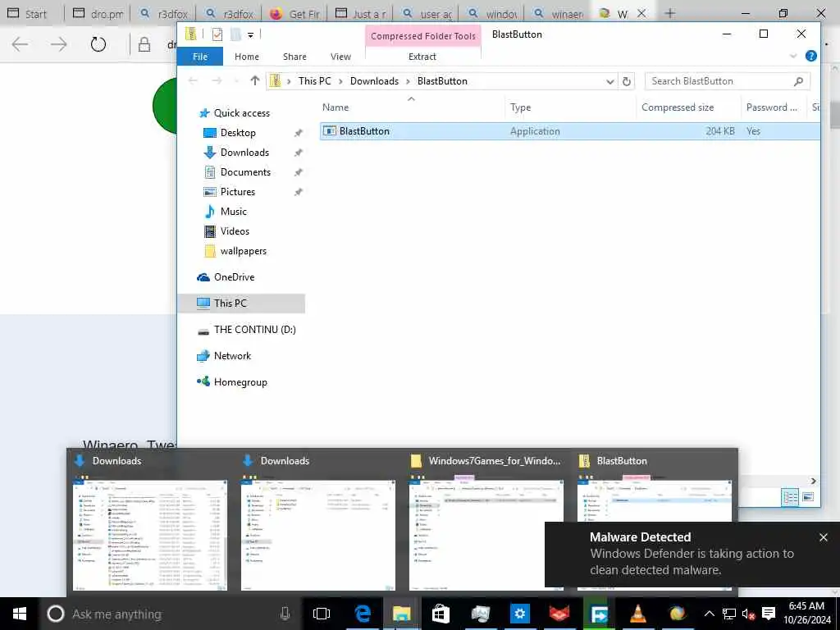Refresh the BlastButton folder view
The height and width of the screenshot is (630, 840).
point(626,81)
